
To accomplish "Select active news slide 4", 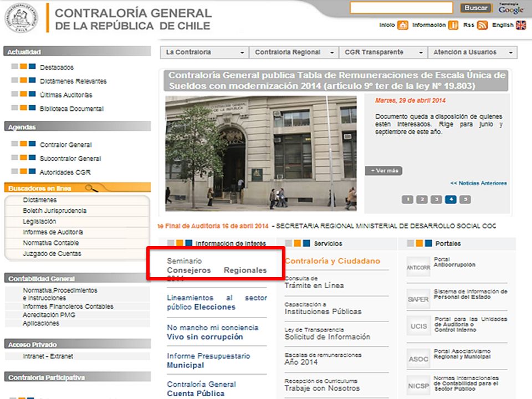I will tap(451, 199).
